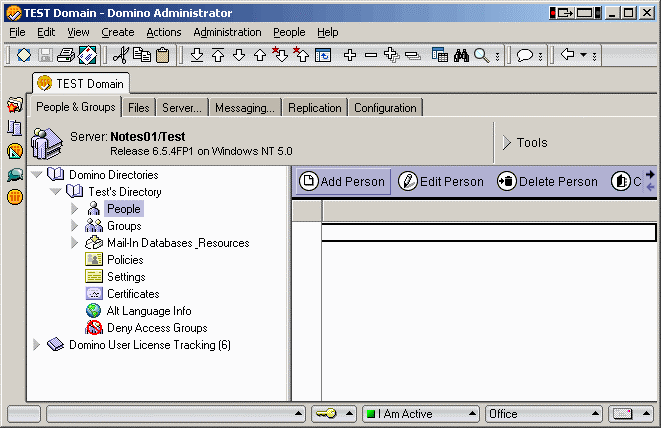661x428 pixels.
Task: Switch to the Messaging... tab
Action: (245, 108)
